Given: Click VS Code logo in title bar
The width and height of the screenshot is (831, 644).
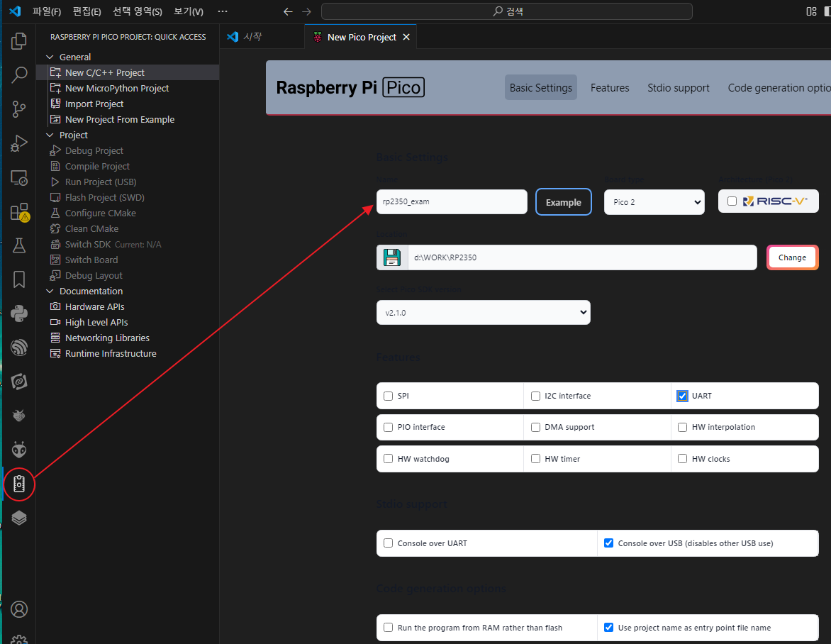Looking at the screenshot, I should pyautogui.click(x=15, y=11).
